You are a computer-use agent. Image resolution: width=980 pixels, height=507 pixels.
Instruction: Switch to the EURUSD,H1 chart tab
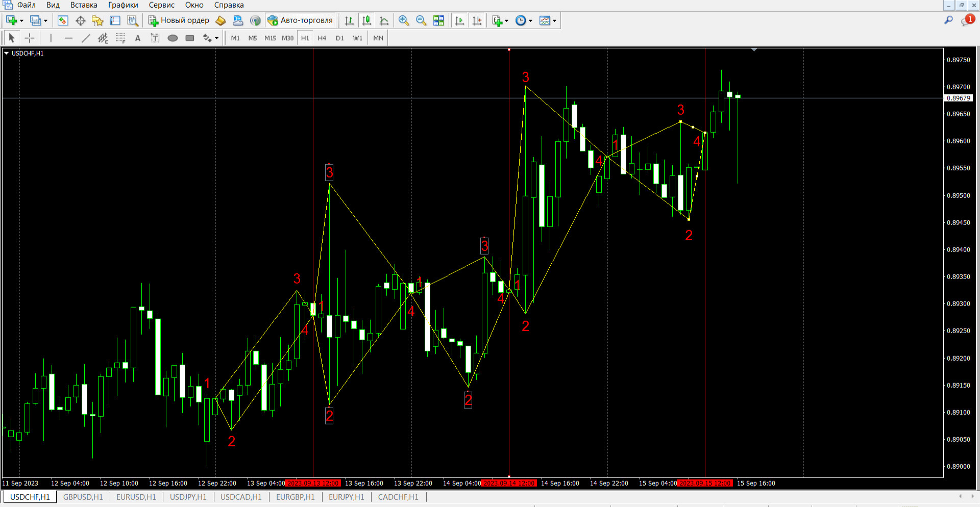(x=136, y=497)
